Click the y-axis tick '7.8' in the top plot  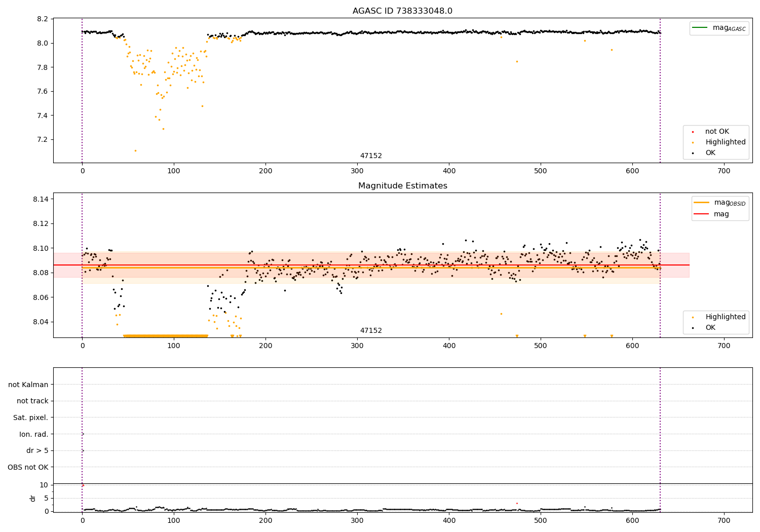[x=43, y=67]
